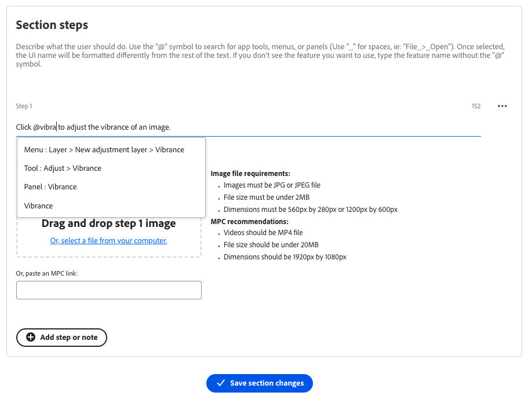Click into the Step 1 instruction text field
The height and width of the screenshot is (403, 532).
tap(290, 127)
